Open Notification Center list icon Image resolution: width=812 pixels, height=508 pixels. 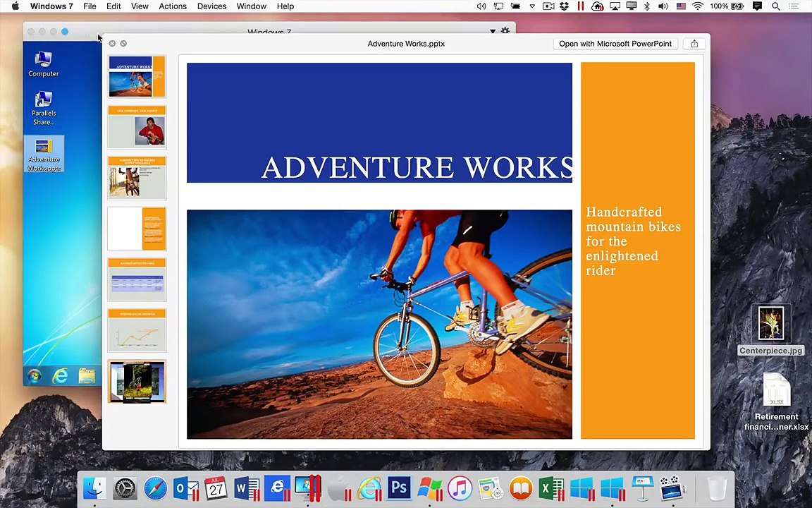tap(794, 6)
